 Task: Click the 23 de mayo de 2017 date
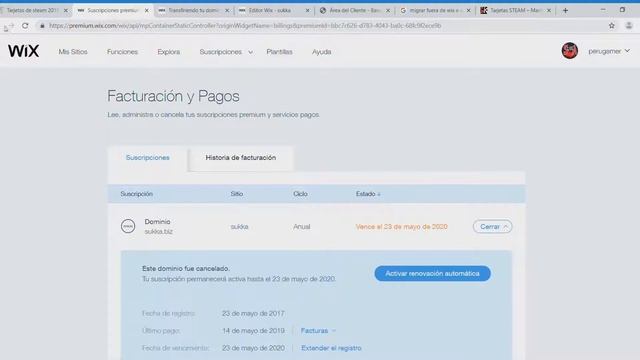(x=253, y=313)
